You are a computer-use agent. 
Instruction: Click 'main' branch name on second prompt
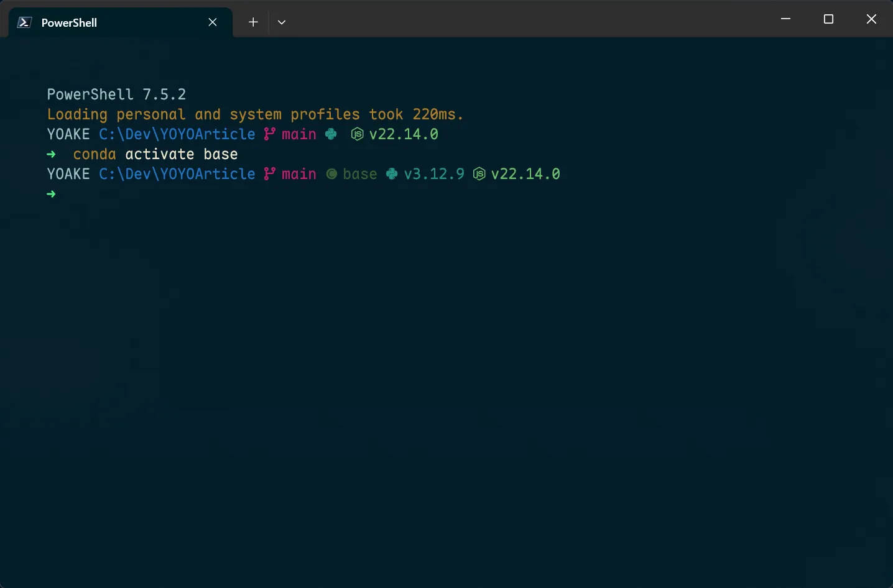click(x=299, y=174)
